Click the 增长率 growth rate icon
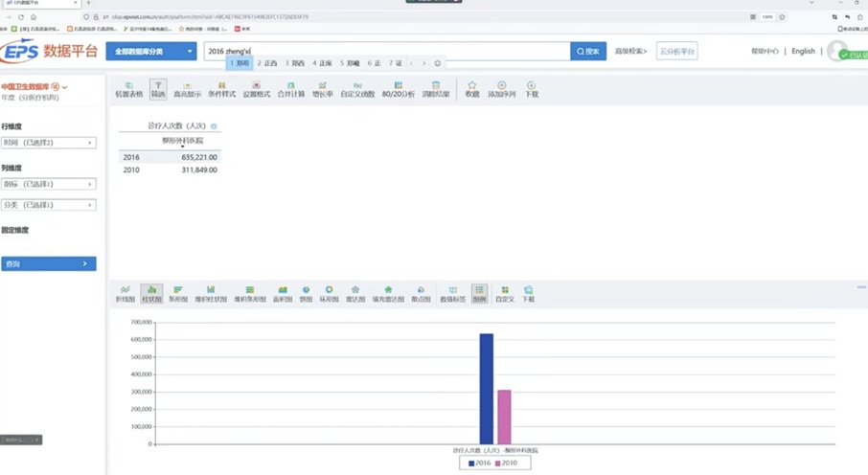This screenshot has height=475, width=868. tap(322, 89)
